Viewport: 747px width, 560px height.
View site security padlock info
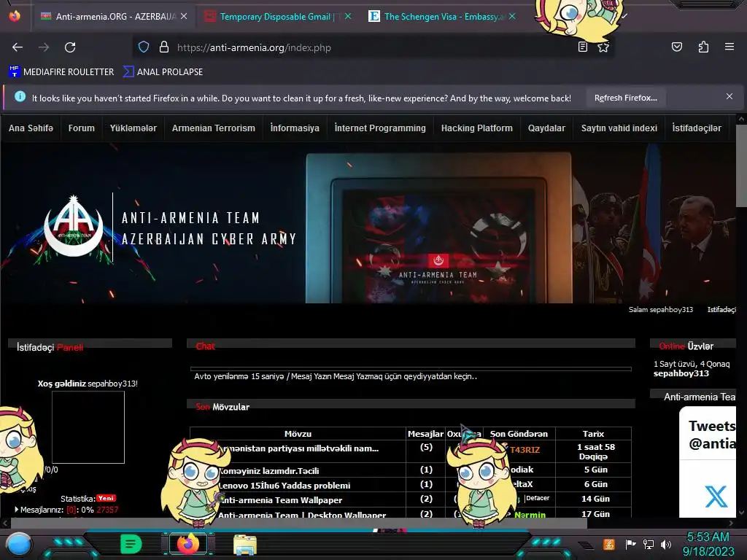pyautogui.click(x=164, y=47)
